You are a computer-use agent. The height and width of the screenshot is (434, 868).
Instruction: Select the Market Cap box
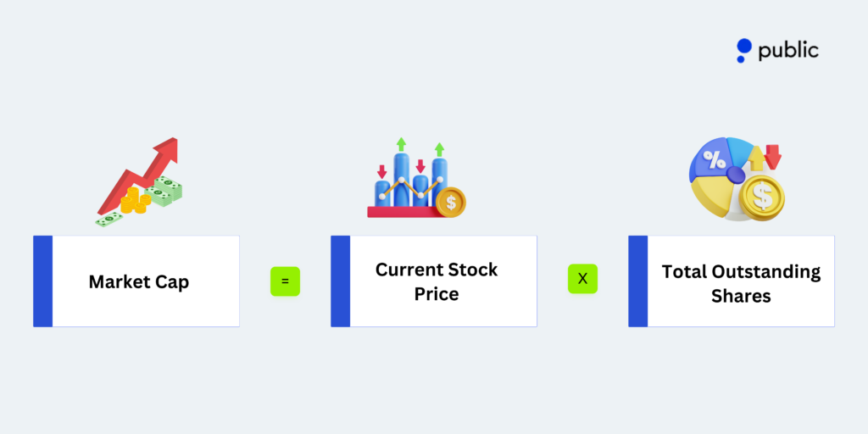(144, 281)
